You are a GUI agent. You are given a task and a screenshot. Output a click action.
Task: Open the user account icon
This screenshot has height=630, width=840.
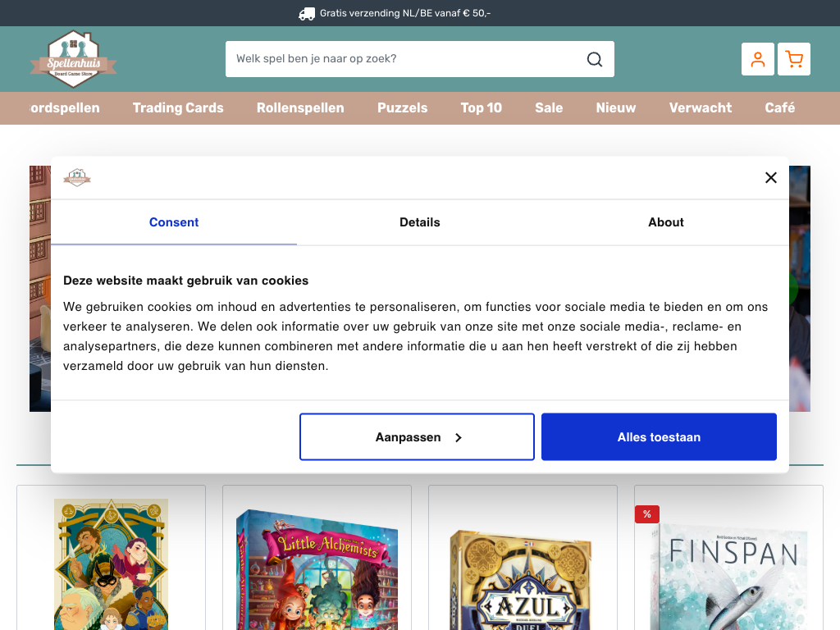coord(758,59)
